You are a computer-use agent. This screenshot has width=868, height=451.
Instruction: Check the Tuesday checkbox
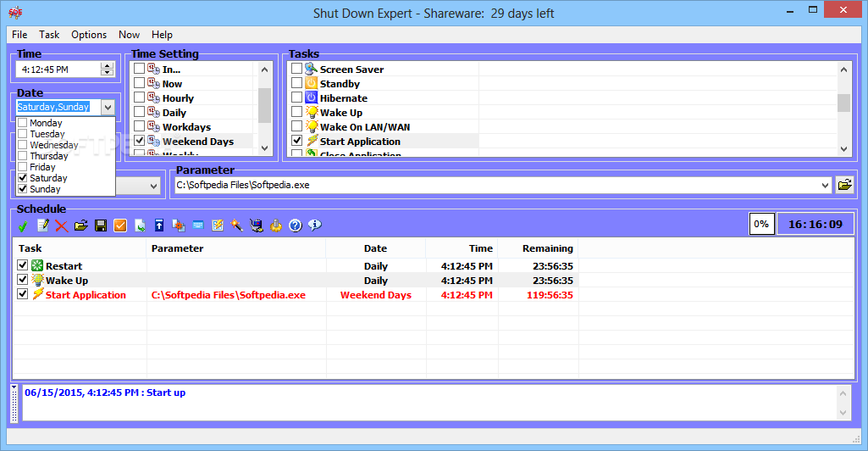tap(23, 134)
